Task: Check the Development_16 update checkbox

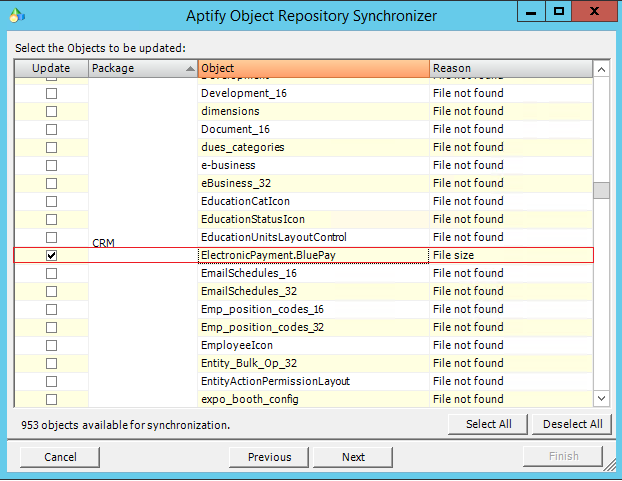Action: coord(51,94)
